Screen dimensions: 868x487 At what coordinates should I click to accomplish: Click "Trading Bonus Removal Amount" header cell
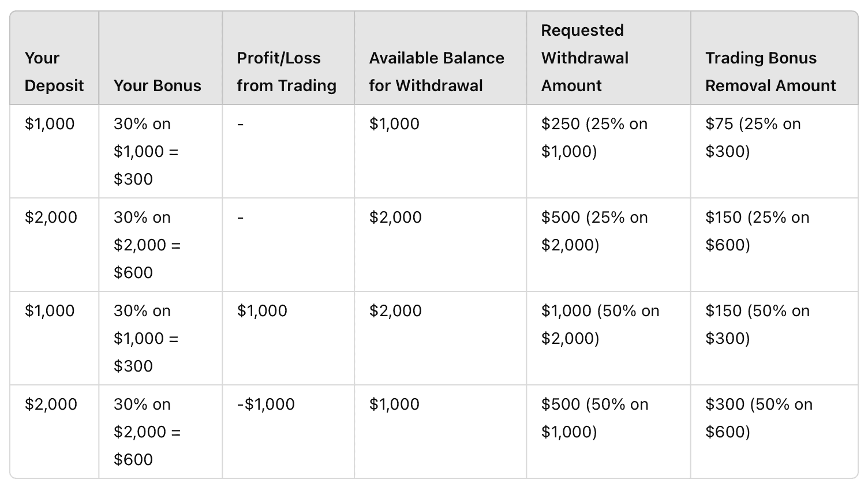pos(770,72)
